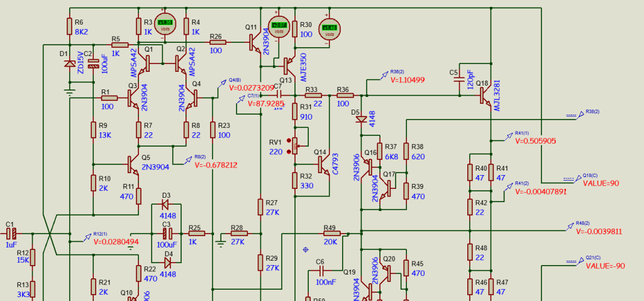Image resolution: width=644 pixels, height=301 pixels.
Task: Adjust the RV1 220 potentiometer
Action: point(294,147)
